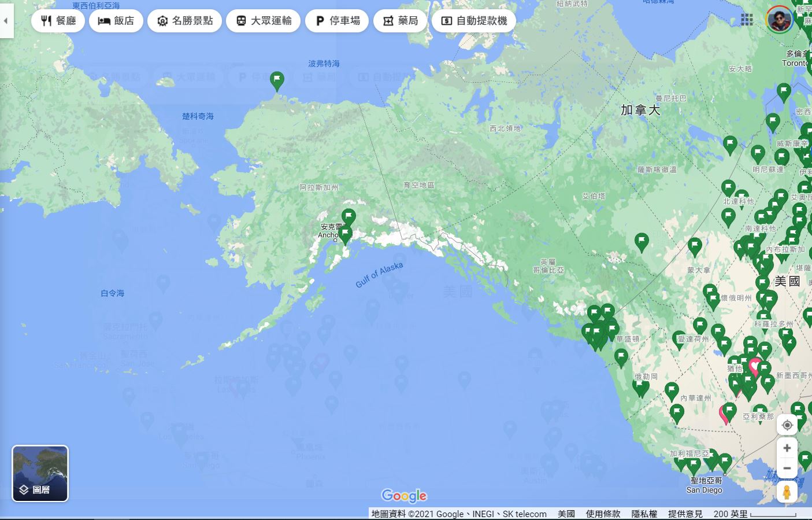Click the green flag near 波弗特海
The width and height of the screenshot is (812, 520).
click(x=277, y=80)
